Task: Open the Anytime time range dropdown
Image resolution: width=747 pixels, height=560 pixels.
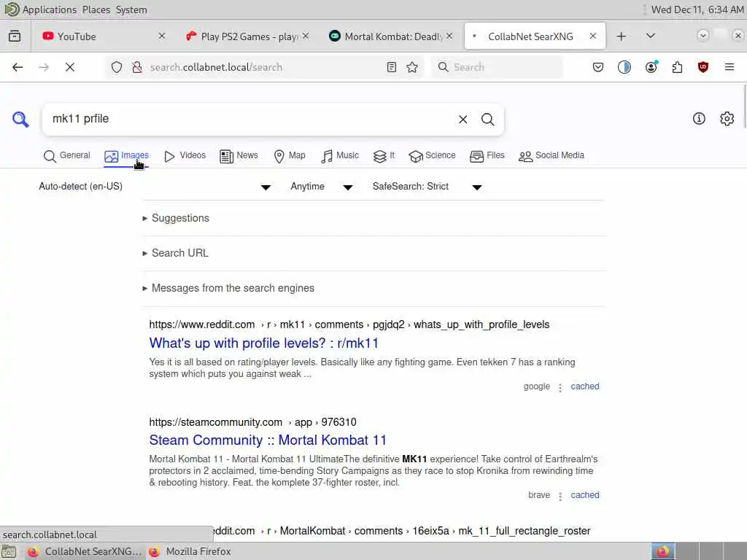Action: 322,187
